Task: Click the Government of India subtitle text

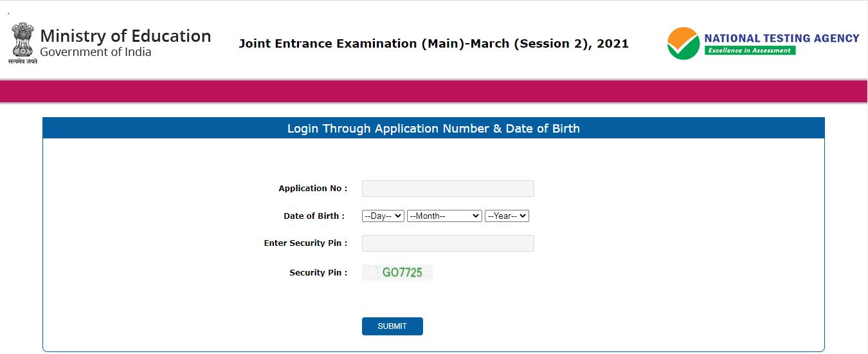Action: tap(96, 52)
